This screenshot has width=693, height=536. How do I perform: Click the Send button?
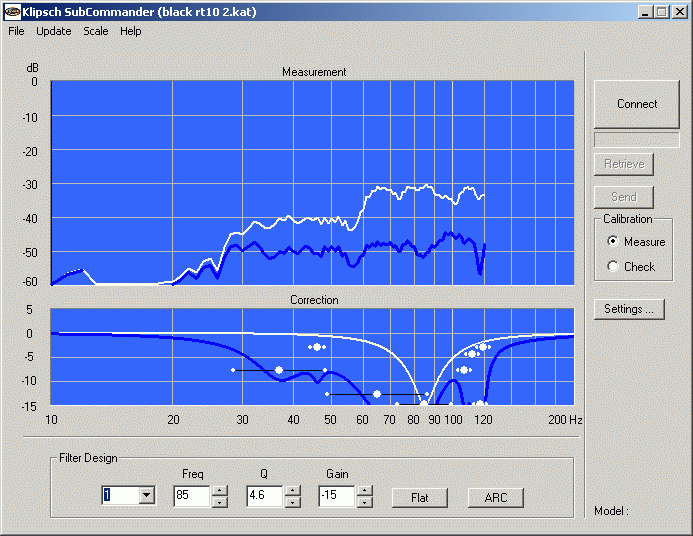coord(624,197)
